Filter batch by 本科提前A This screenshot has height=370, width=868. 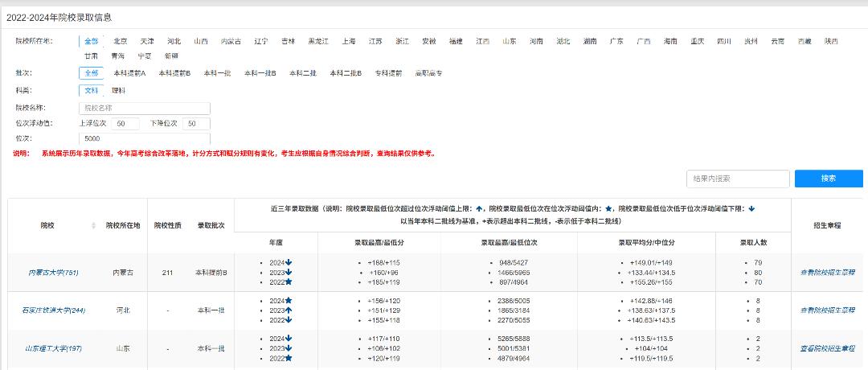(129, 73)
